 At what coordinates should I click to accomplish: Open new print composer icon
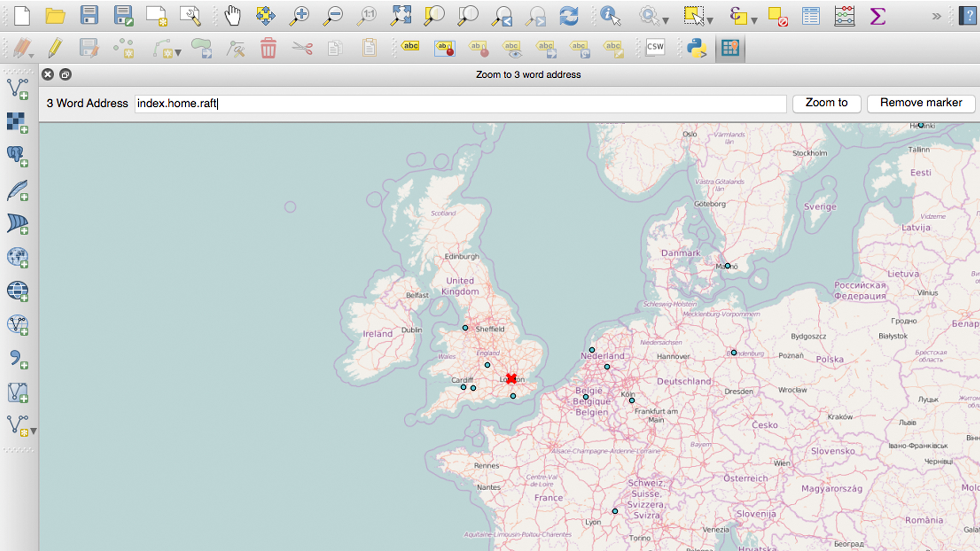(x=157, y=16)
